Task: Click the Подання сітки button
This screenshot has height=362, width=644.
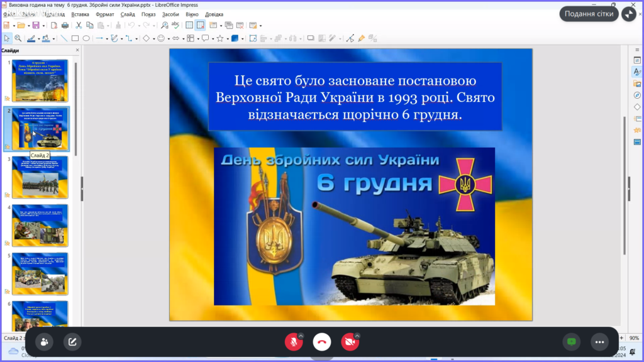Action: tap(589, 14)
